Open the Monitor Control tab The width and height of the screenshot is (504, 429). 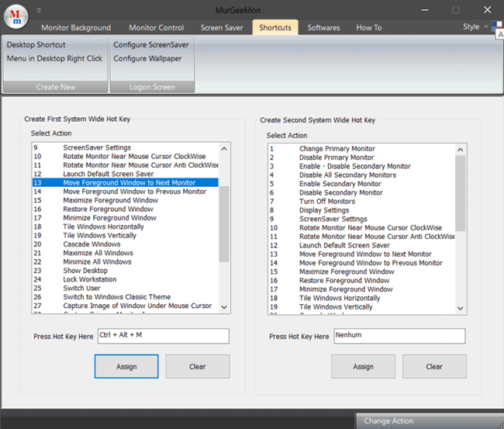pyautogui.click(x=156, y=28)
